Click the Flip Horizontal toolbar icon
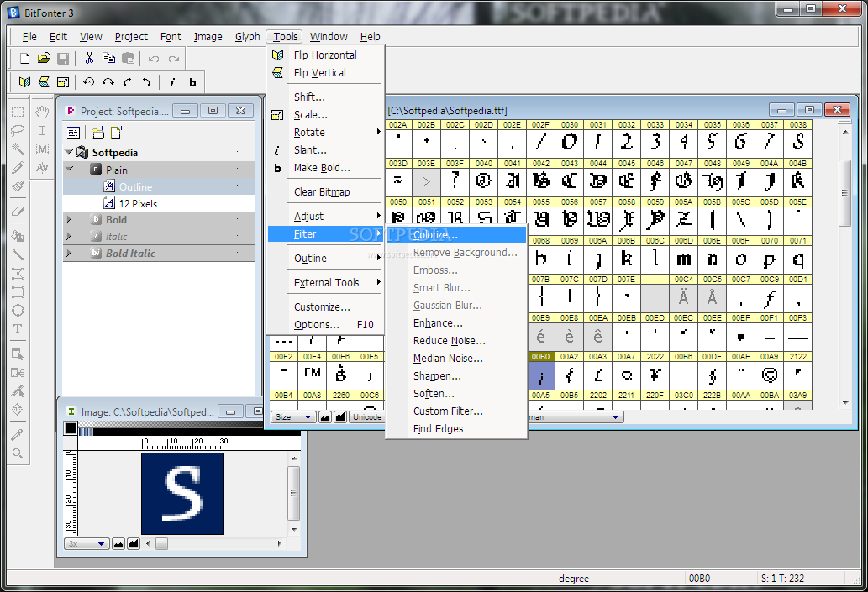Viewport: 868px width, 592px height. pos(24,82)
